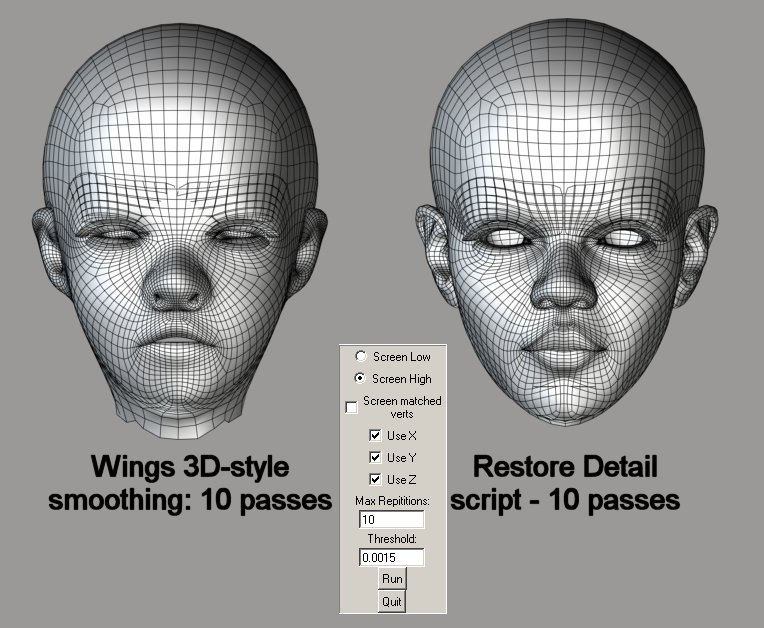
Task: Click the 'Threshold:' label
Action: coord(392,539)
